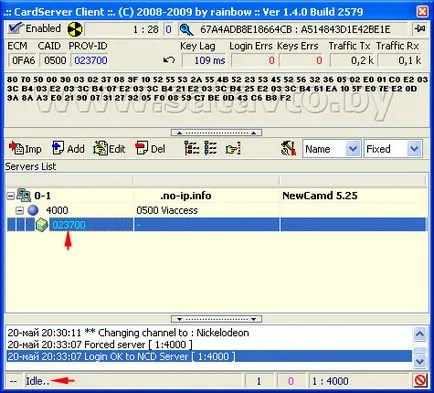Screen dimensions: 434x393
Task: Click the 0500 Viaccess cell
Action: tap(167, 210)
